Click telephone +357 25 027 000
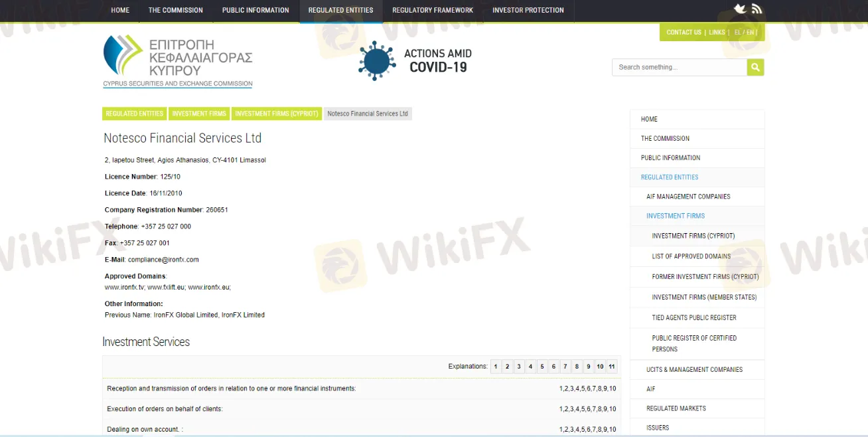 click(x=166, y=226)
